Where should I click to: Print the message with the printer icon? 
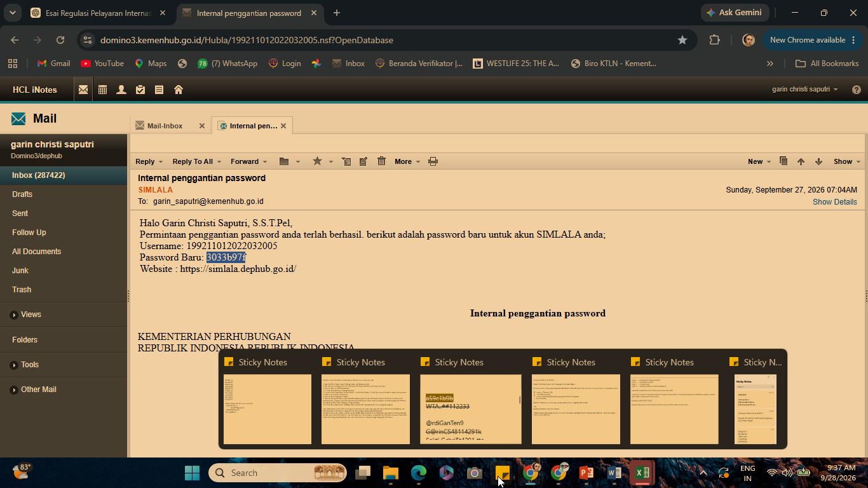[x=433, y=161]
